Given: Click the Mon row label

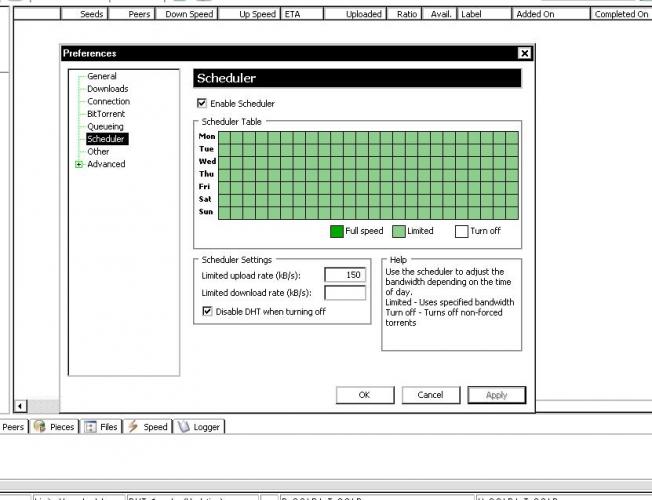Looking at the screenshot, I should 207,136.
